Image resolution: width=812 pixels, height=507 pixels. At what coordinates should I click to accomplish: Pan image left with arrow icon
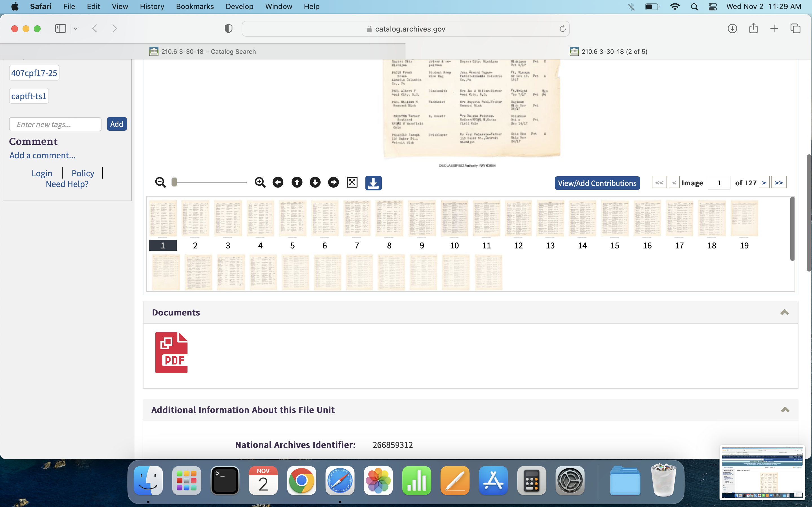[278, 183]
